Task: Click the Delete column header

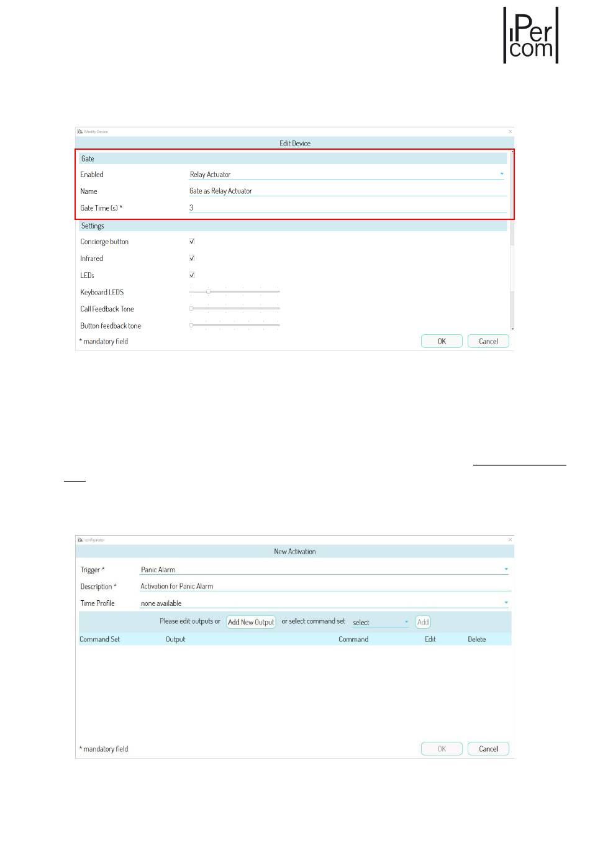Action: click(x=477, y=639)
